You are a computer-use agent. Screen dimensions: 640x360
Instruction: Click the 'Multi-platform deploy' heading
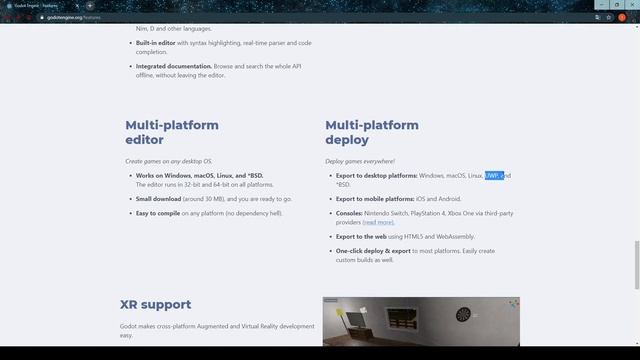click(372, 132)
